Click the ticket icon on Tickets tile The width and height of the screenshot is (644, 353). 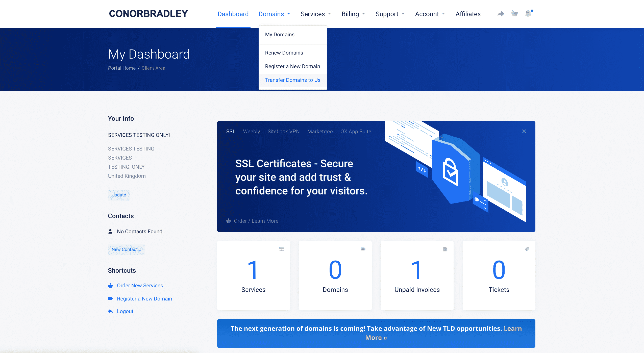[x=527, y=249]
